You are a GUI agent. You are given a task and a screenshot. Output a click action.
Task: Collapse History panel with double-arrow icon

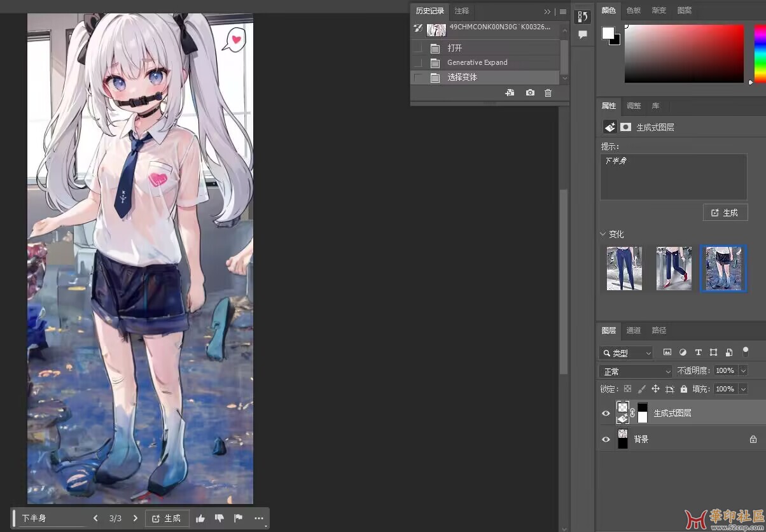(547, 11)
